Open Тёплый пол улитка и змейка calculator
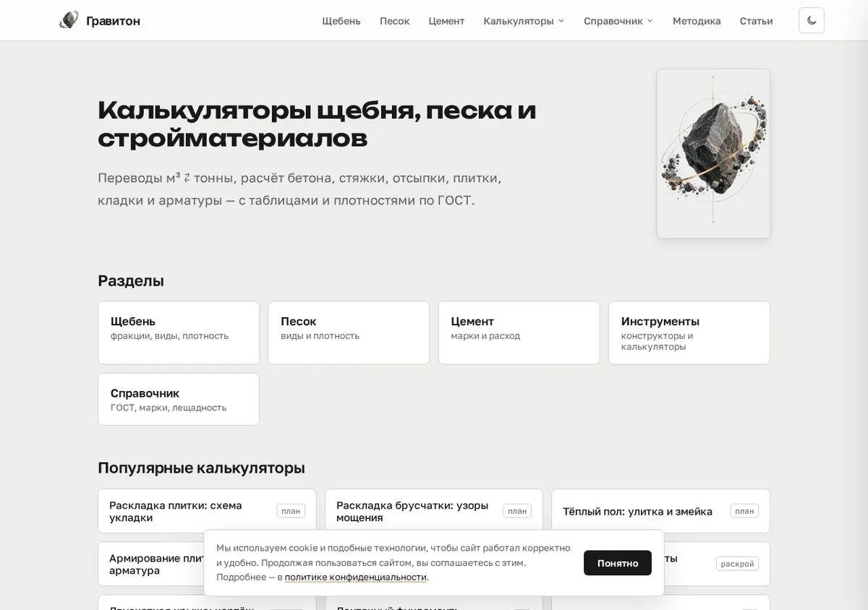Screen dimensions: 868x610 pos(660,511)
